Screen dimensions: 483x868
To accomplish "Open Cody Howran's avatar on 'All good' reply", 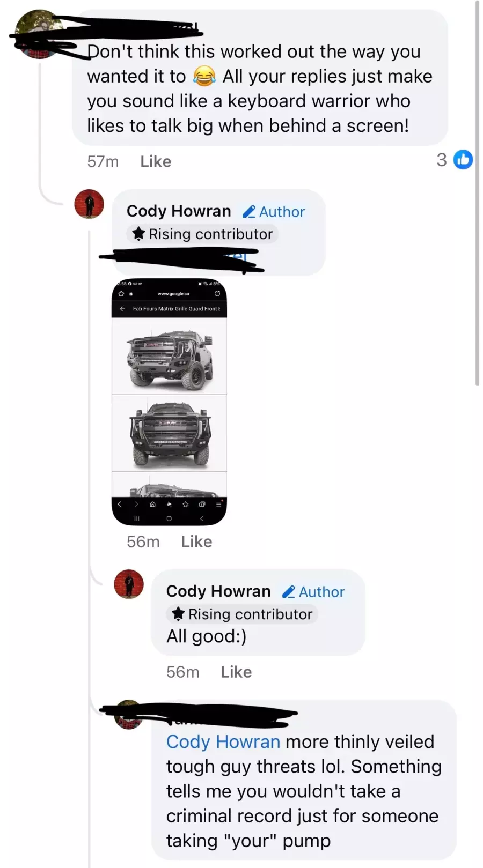I will coord(129,584).
